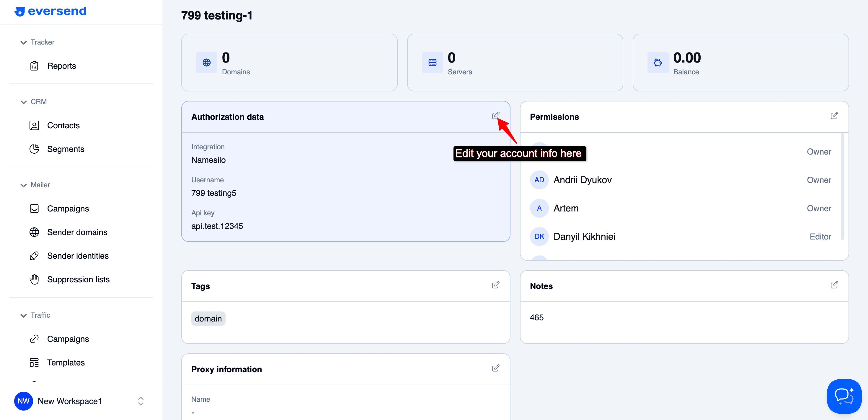Click the 799 testing-1 page title
The width and height of the screenshot is (868, 420).
217,15
